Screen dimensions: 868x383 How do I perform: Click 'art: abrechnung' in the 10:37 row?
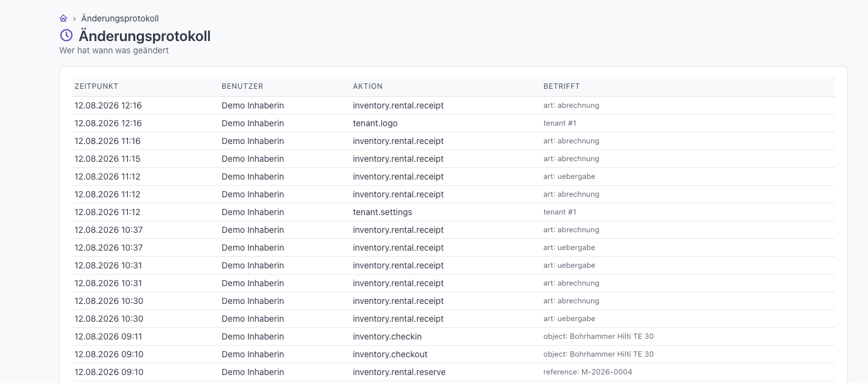point(571,230)
